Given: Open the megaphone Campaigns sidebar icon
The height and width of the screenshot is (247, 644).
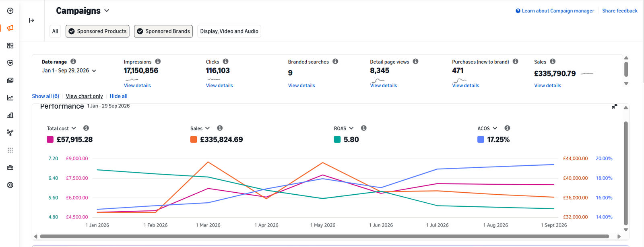Looking at the screenshot, I should point(10,28).
